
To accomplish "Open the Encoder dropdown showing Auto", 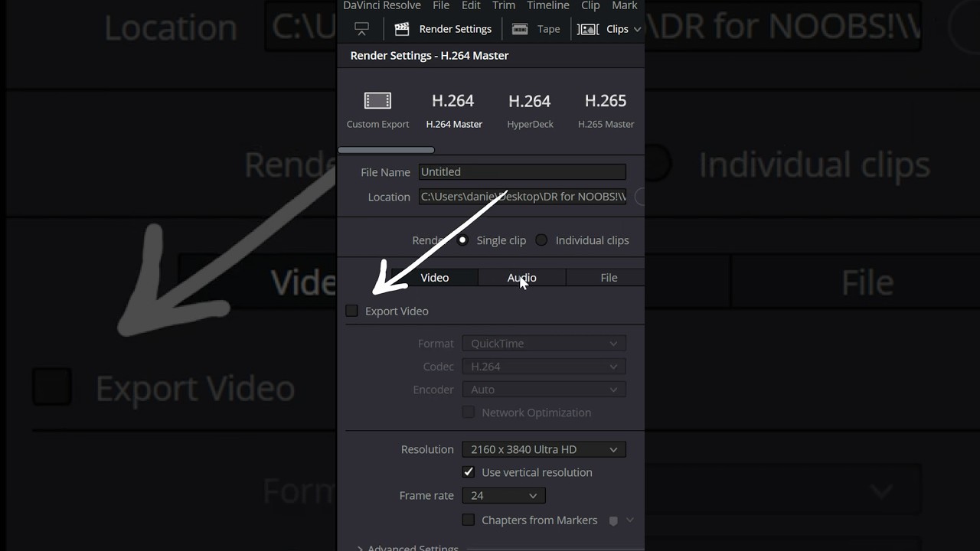I will (x=544, y=390).
